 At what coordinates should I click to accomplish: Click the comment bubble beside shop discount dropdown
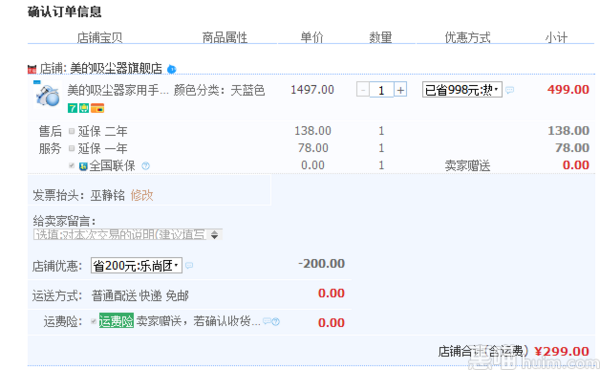[x=189, y=265]
